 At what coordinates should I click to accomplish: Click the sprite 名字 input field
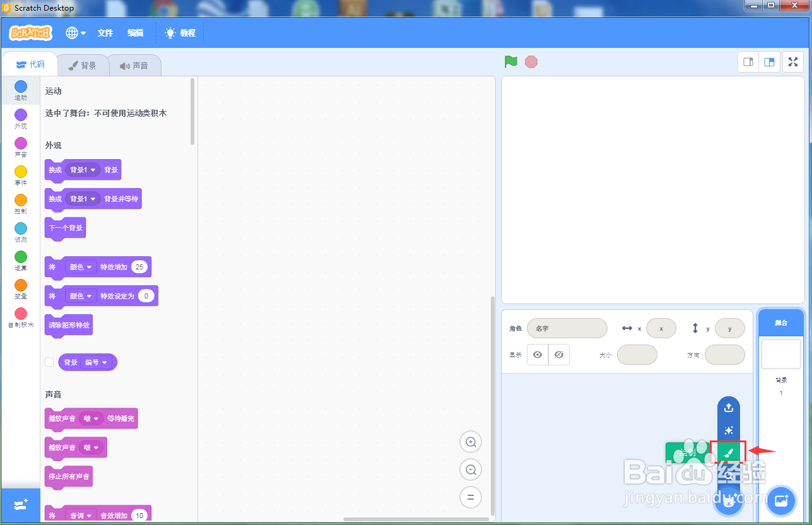pyautogui.click(x=567, y=328)
